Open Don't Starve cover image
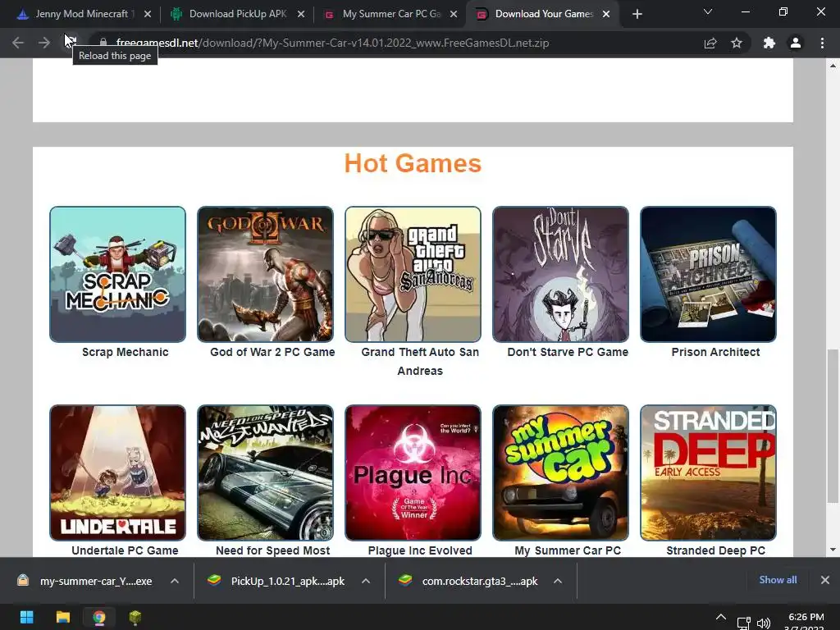The image size is (840, 630). point(560,274)
